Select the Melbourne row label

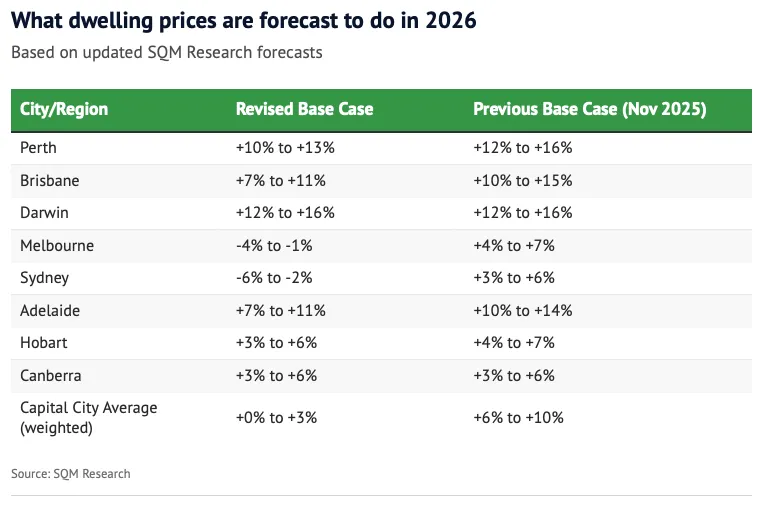click(x=56, y=245)
